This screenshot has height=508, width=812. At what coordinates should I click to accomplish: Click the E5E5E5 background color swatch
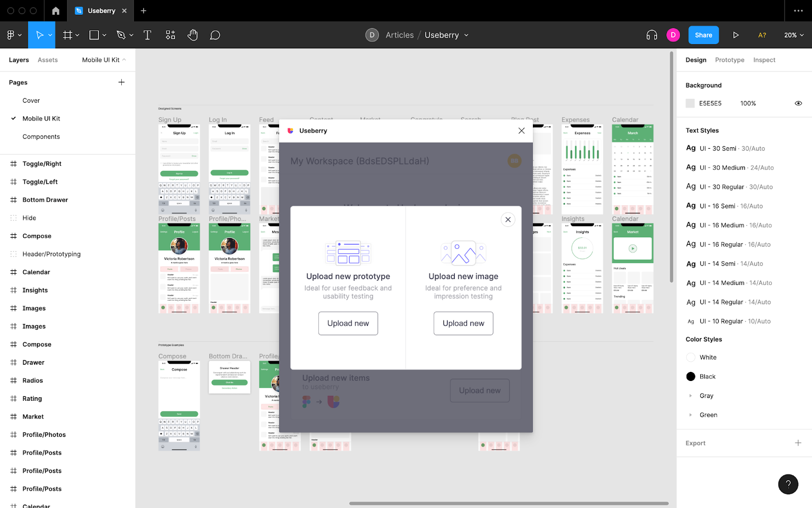(x=690, y=103)
